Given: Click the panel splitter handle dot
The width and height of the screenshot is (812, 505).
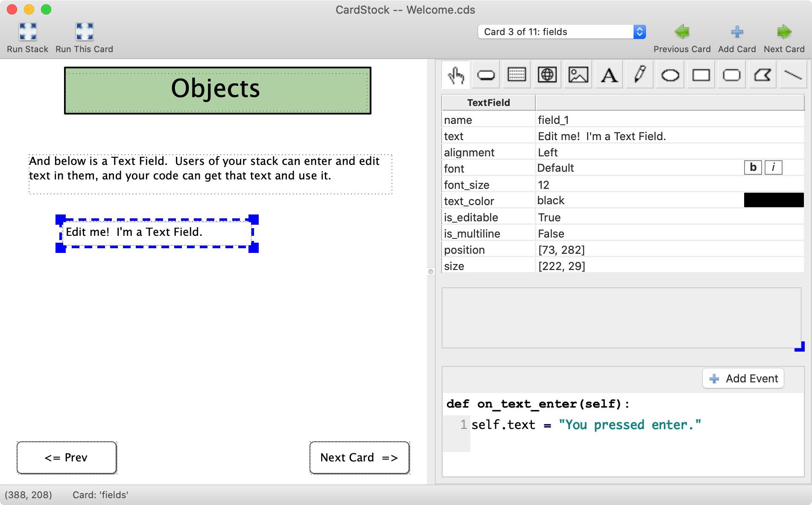Looking at the screenshot, I should [431, 272].
